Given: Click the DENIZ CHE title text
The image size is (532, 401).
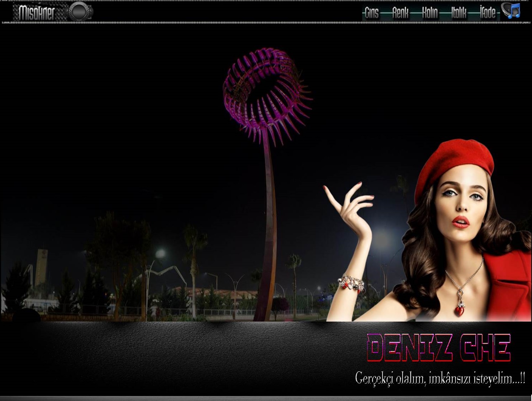Looking at the screenshot, I should click(x=439, y=348).
